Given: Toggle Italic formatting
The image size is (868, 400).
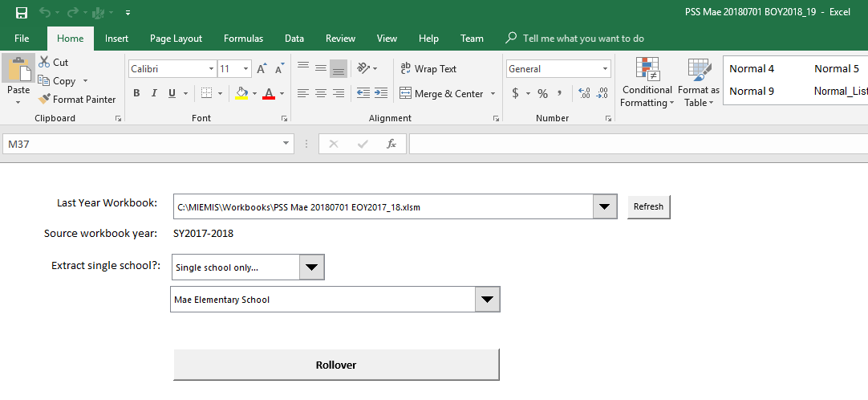Looking at the screenshot, I should 154,94.
